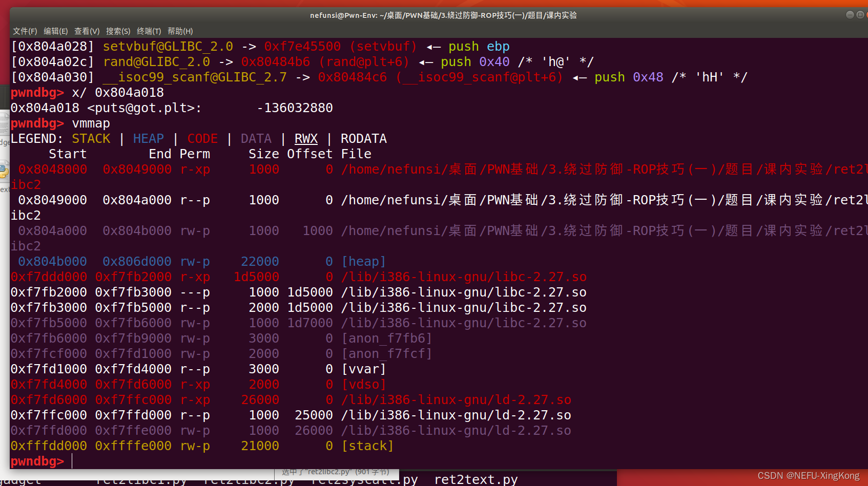The width and height of the screenshot is (868, 486).
Task: Click end address 0xf7fb2000 in libc r-xp row
Action: (x=133, y=277)
